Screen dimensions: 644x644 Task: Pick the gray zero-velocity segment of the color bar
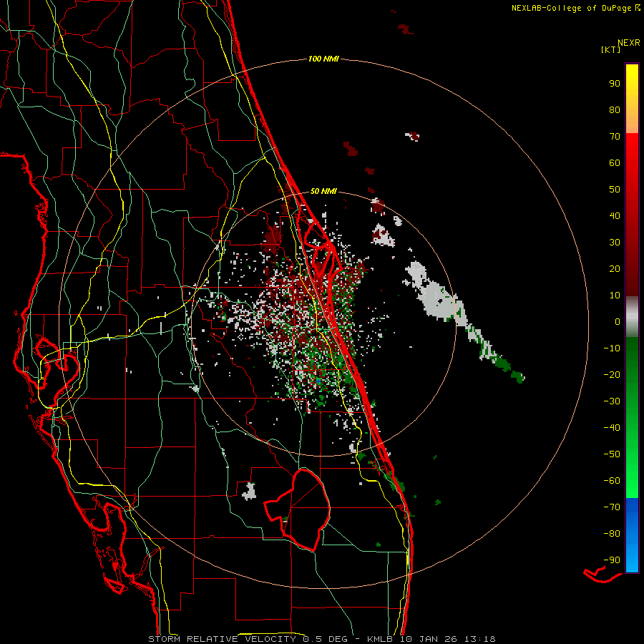pyautogui.click(x=632, y=317)
